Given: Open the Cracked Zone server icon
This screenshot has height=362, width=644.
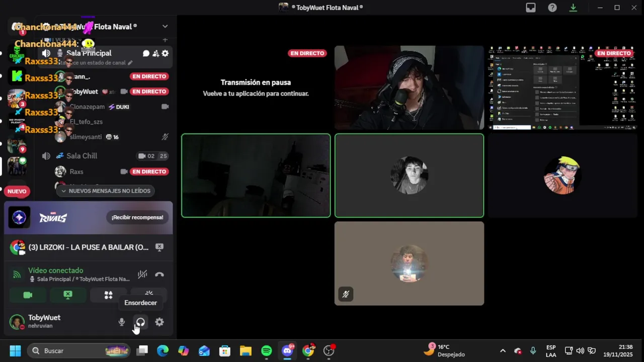Looking at the screenshot, I should [17, 53].
